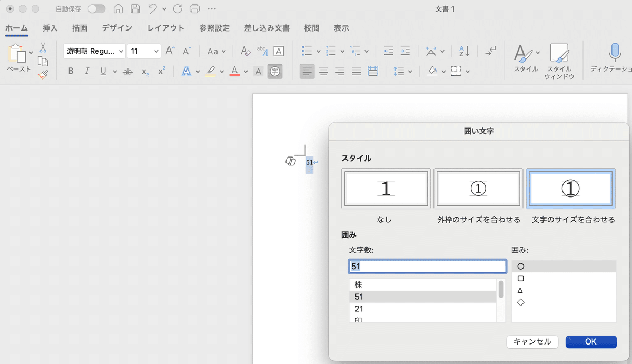This screenshot has height=364, width=632.
Task: Increase font size with large A icon
Action: point(170,51)
